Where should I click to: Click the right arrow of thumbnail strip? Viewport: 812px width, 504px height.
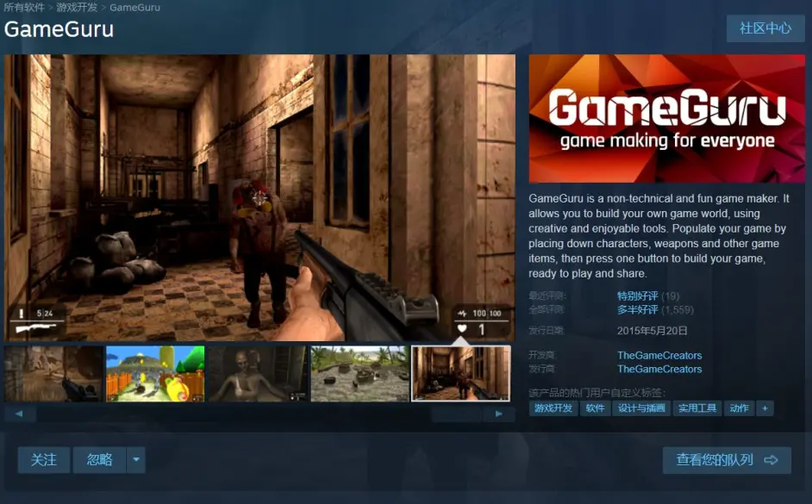pos(498,414)
